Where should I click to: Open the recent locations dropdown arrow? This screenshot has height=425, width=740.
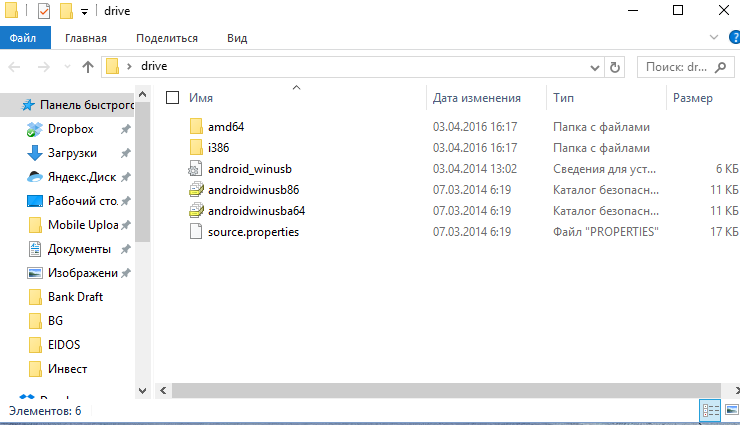click(x=67, y=67)
